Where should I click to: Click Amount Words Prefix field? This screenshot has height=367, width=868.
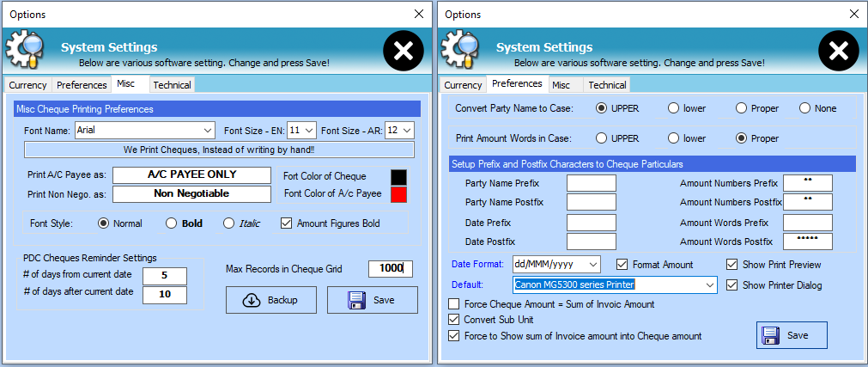pyautogui.click(x=808, y=223)
